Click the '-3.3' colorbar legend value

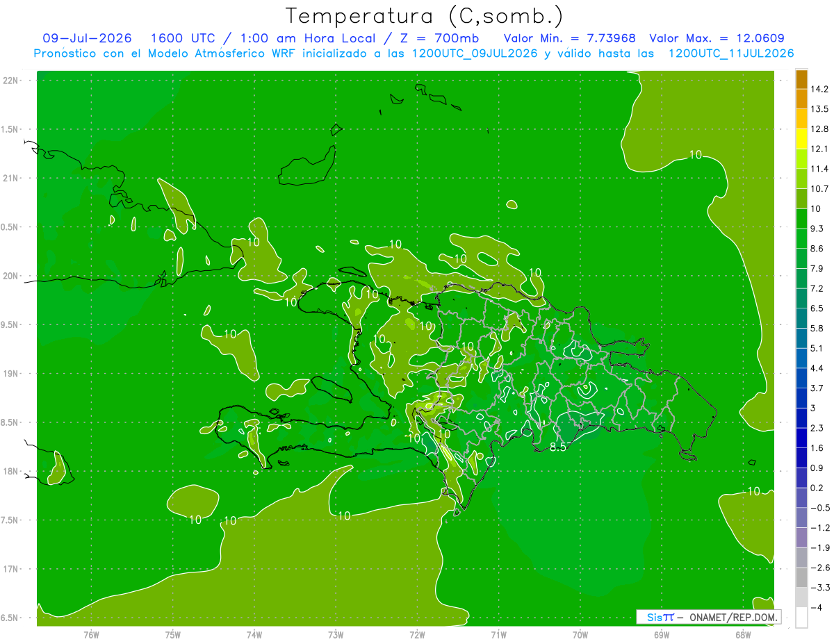(820, 588)
